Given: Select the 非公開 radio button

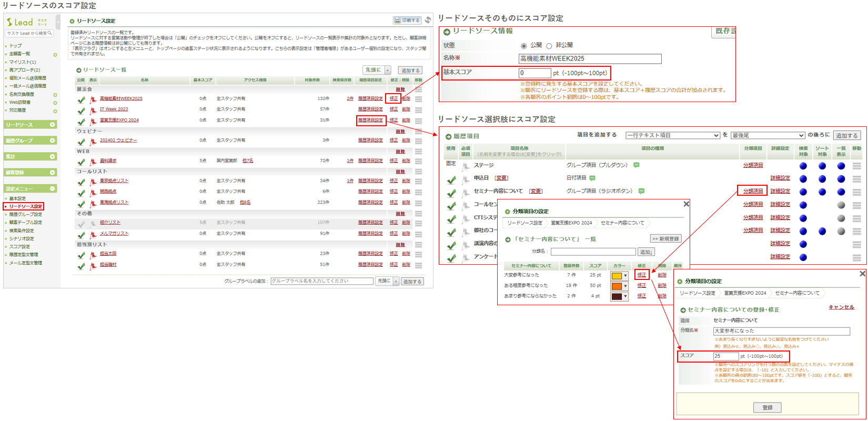Looking at the screenshot, I should coord(549,46).
